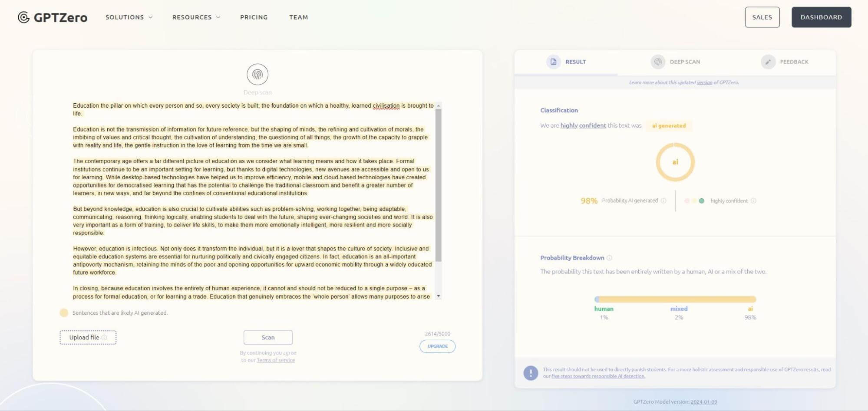The image size is (868, 411).
Task: Click info icon beside Probability AI generated
Action: pos(663,201)
